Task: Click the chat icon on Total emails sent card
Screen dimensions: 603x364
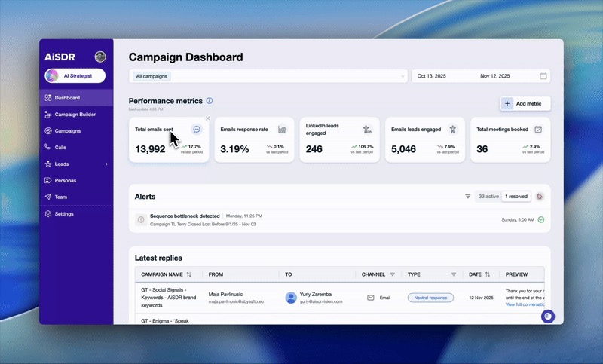Action: point(197,129)
